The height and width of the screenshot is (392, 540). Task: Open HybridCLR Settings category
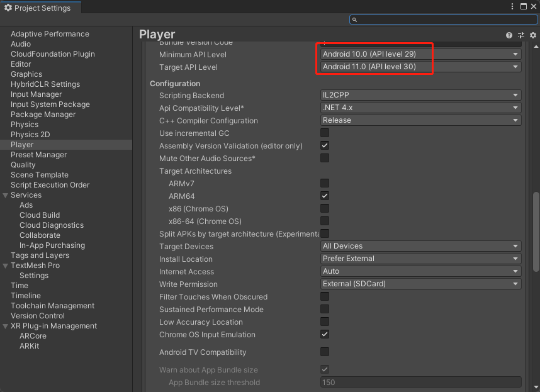pos(45,84)
